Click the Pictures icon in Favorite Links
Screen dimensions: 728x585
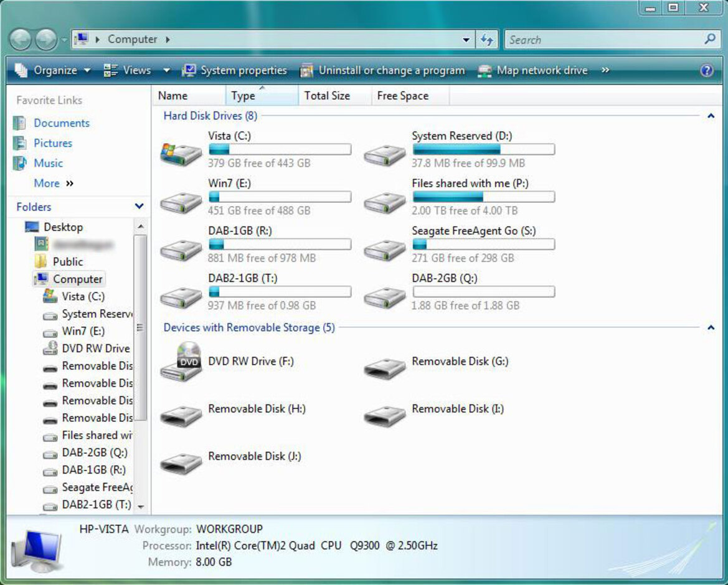[x=19, y=143]
